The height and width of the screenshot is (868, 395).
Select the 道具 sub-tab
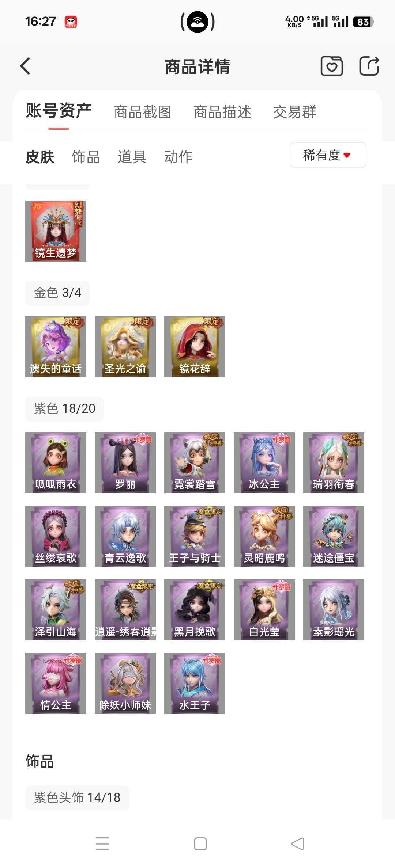132,157
